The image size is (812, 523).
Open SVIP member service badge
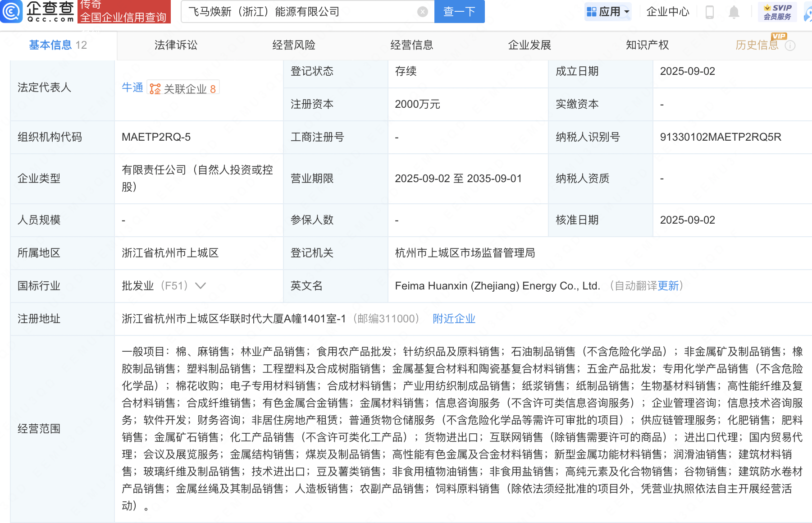pyautogui.click(x=777, y=12)
